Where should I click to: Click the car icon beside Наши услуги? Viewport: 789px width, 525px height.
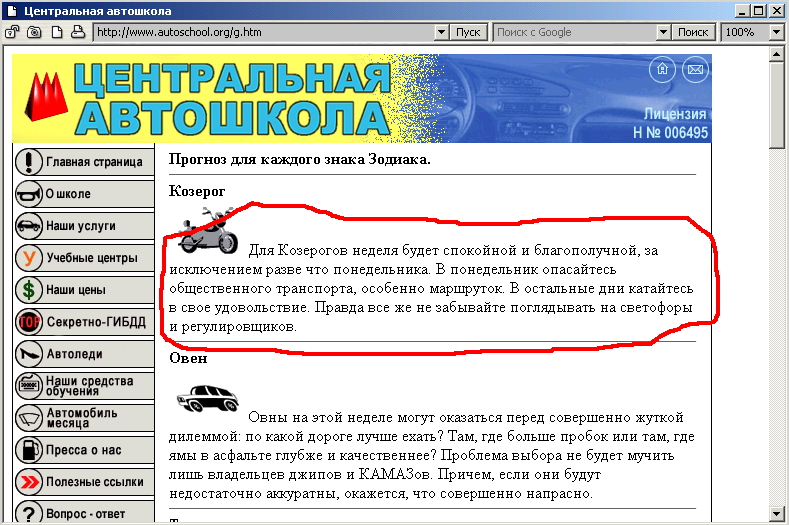(29, 226)
